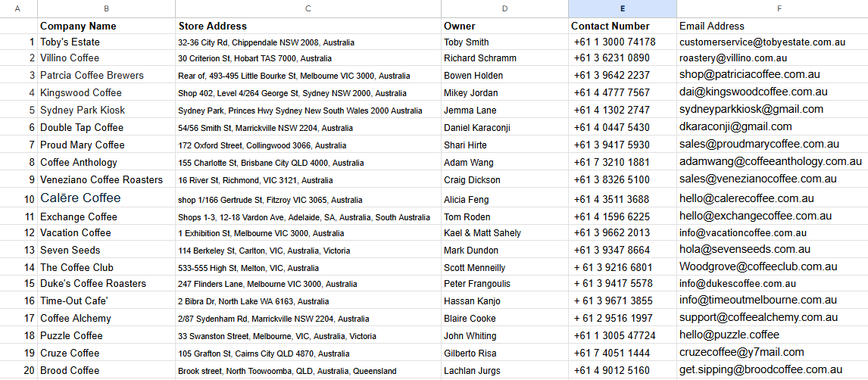Click address 16 River St, Richmond
The image size is (868, 380).
click(x=308, y=179)
